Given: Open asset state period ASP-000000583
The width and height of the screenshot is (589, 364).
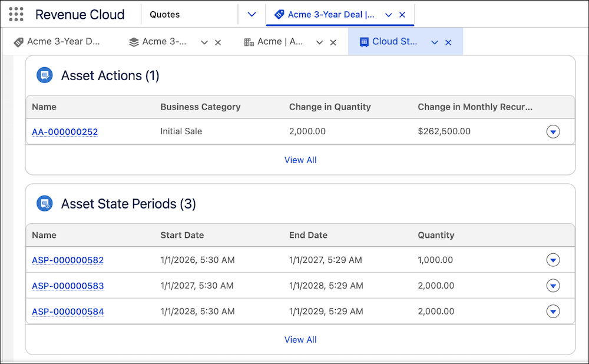Looking at the screenshot, I should tap(68, 286).
